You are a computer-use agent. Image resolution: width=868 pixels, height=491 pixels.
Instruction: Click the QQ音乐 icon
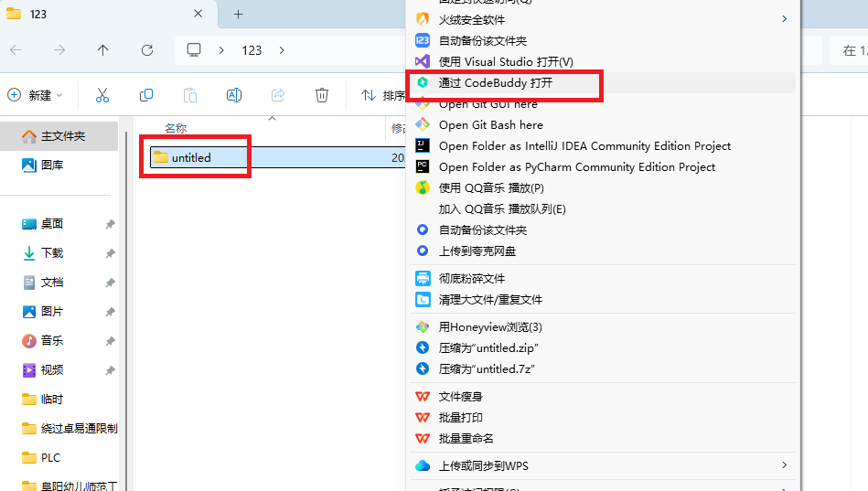(x=423, y=187)
